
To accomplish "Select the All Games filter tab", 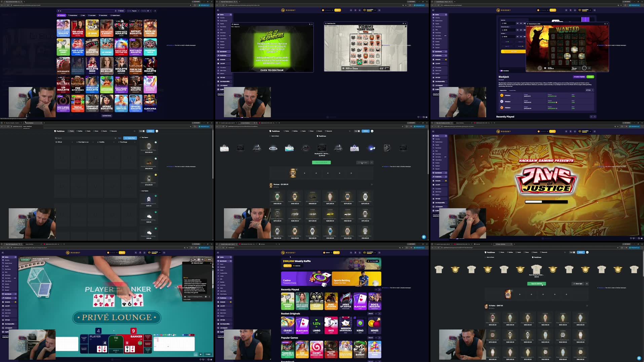I will 62,15.
